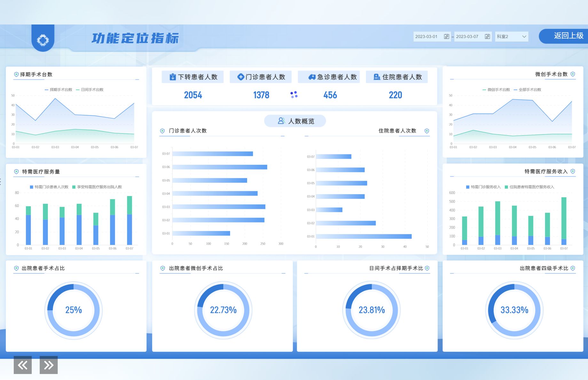Screen dimensions: 588x380
Task: Click shield icon beside 出院患者手术占比
Action: pos(16,268)
